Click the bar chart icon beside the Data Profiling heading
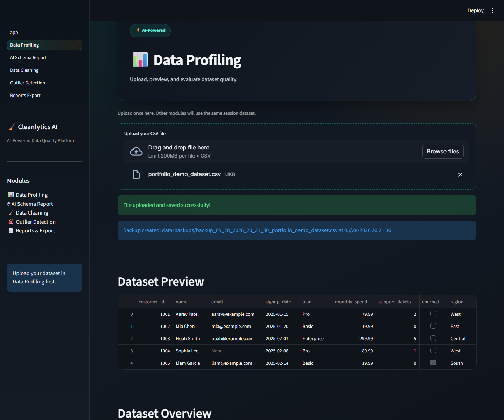Viewport: 504px width, 420px height. tap(140, 60)
